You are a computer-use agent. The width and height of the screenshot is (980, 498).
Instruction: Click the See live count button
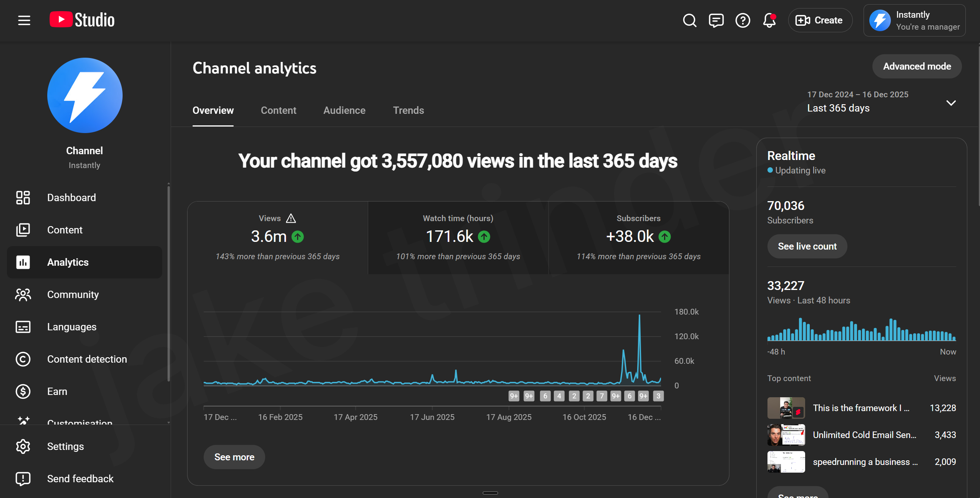point(807,247)
